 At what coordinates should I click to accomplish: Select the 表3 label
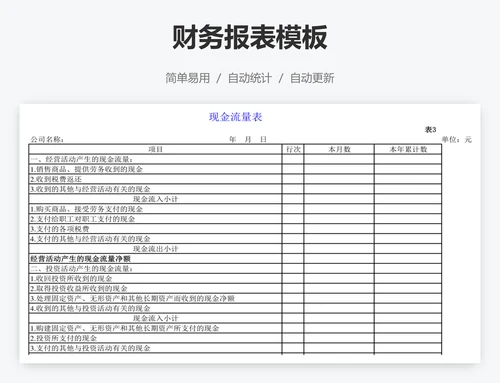[x=430, y=129]
